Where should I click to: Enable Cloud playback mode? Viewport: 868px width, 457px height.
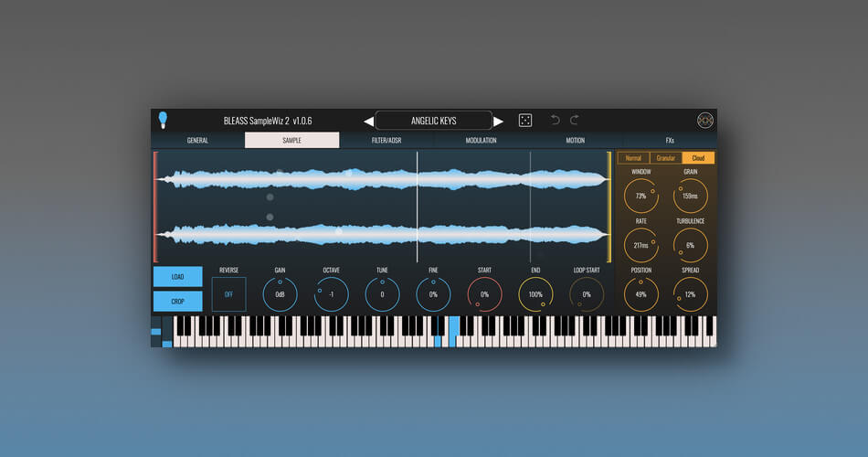pyautogui.click(x=699, y=158)
